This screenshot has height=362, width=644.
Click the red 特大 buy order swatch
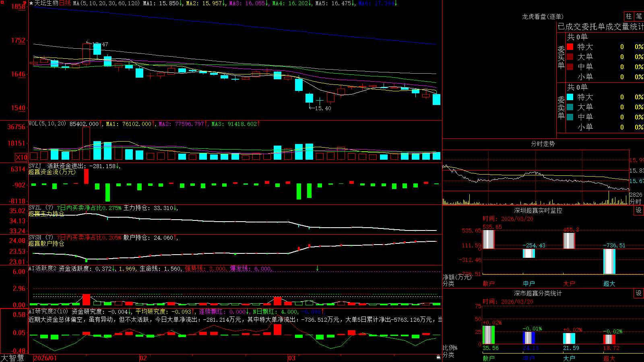coord(570,47)
